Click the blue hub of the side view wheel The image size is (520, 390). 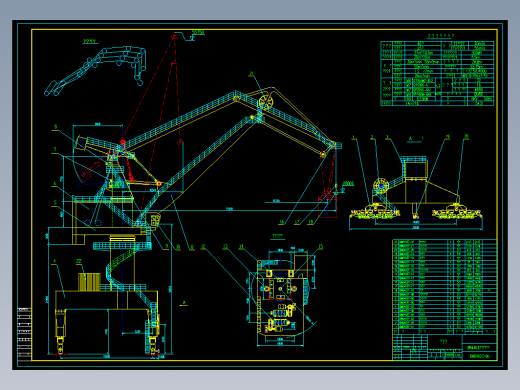[381, 186]
